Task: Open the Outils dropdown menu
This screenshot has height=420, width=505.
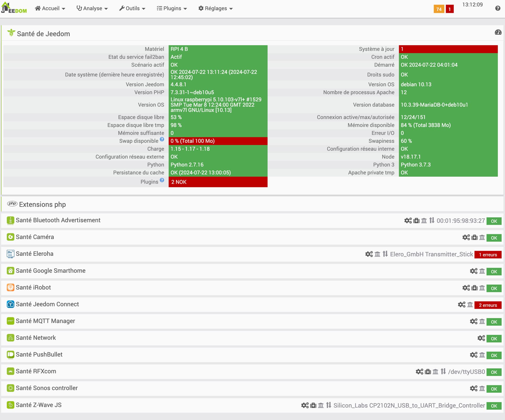Action: (x=132, y=8)
